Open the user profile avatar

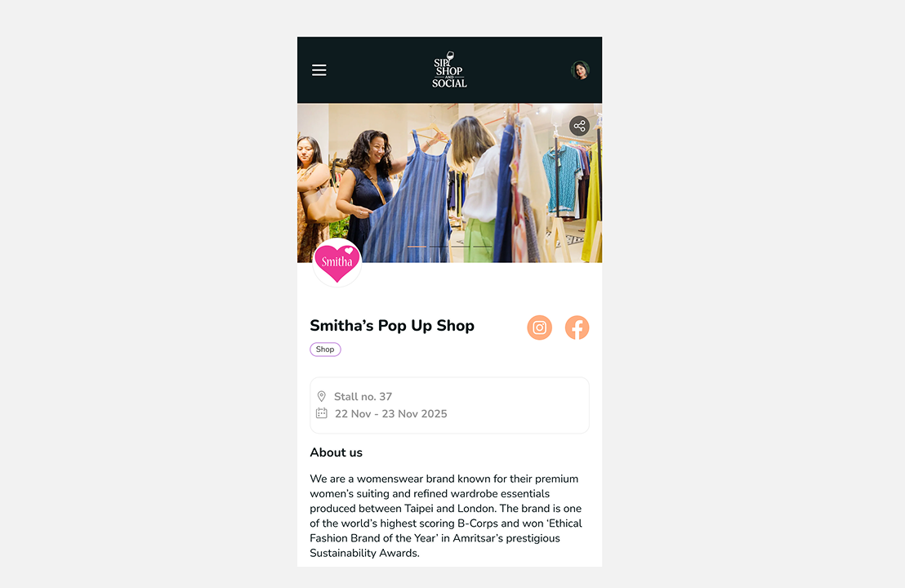pyautogui.click(x=580, y=70)
